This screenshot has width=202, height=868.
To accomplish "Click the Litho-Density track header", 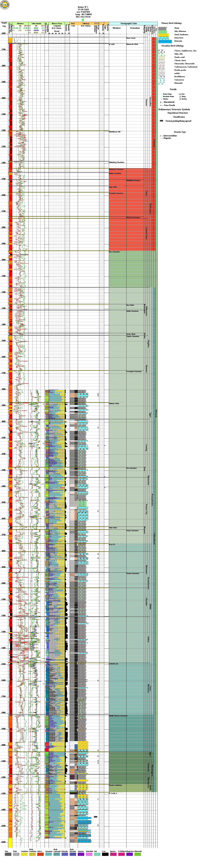I will click(36, 24).
